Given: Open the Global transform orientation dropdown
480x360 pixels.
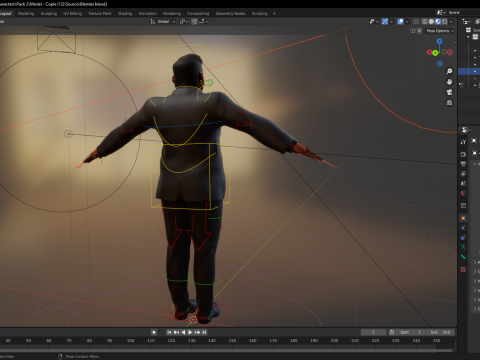Looking at the screenshot, I should coord(163,21).
